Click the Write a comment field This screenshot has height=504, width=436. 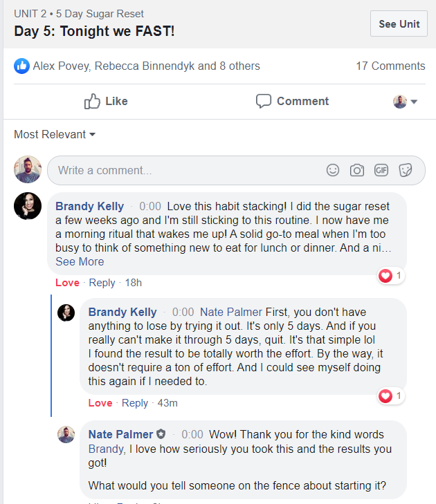coord(187,170)
